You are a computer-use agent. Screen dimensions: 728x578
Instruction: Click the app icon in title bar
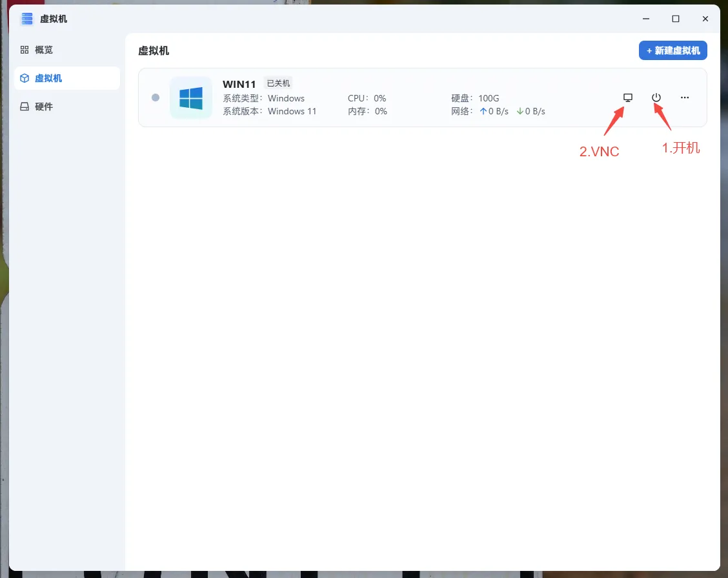click(27, 19)
